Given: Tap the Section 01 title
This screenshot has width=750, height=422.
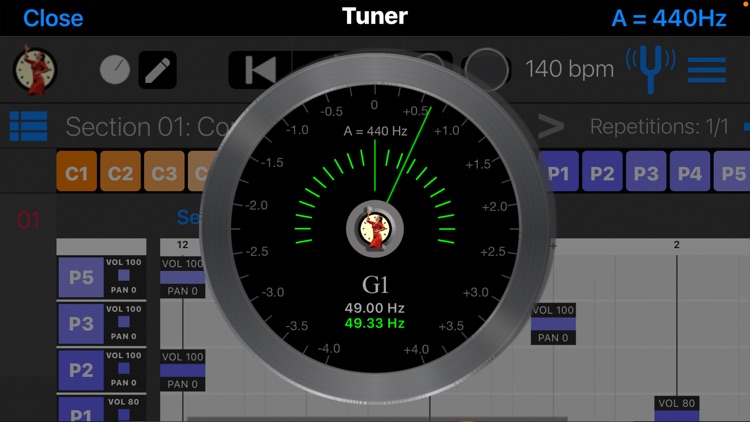Looking at the screenshot, I should (x=149, y=127).
